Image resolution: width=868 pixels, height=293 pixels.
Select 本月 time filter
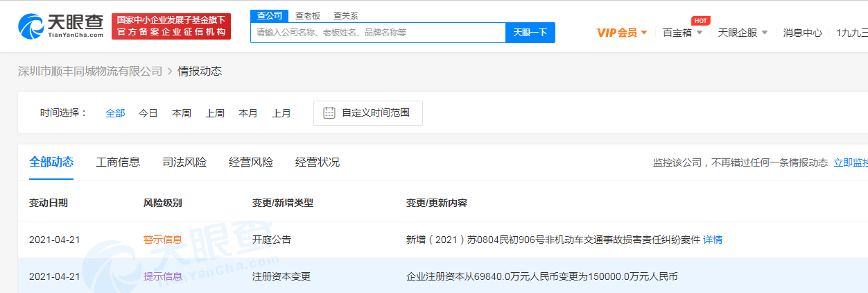point(248,113)
